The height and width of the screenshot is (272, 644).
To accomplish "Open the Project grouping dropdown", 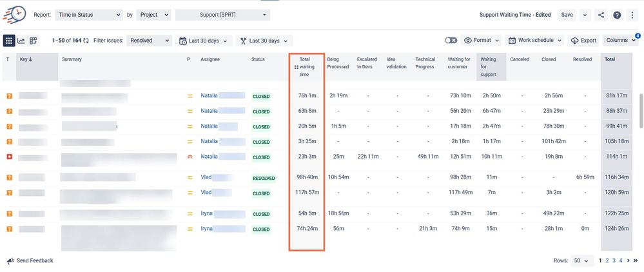I will coord(153,15).
